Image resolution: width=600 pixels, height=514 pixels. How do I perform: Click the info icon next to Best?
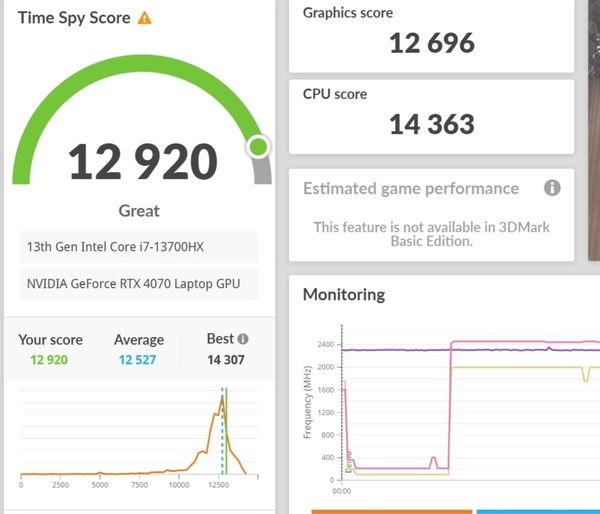243,339
